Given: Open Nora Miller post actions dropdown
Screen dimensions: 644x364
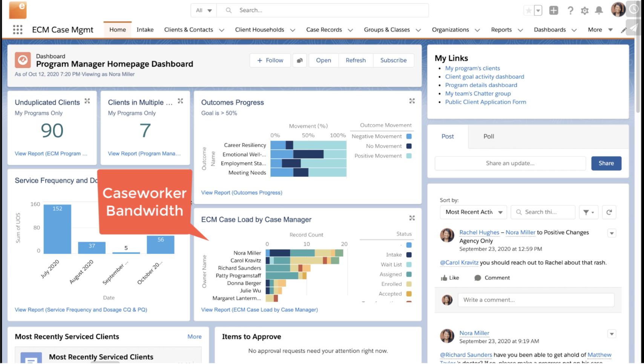Looking at the screenshot, I should [x=612, y=334].
